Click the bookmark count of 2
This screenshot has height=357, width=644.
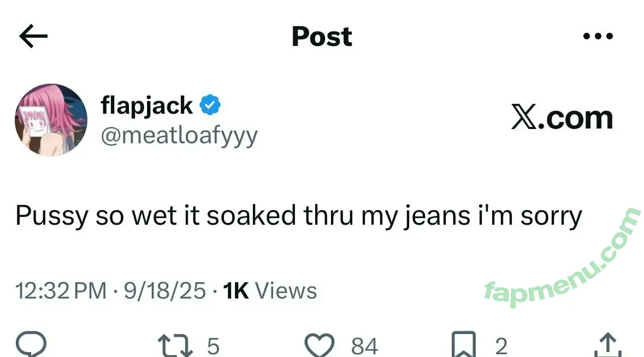tap(501, 346)
